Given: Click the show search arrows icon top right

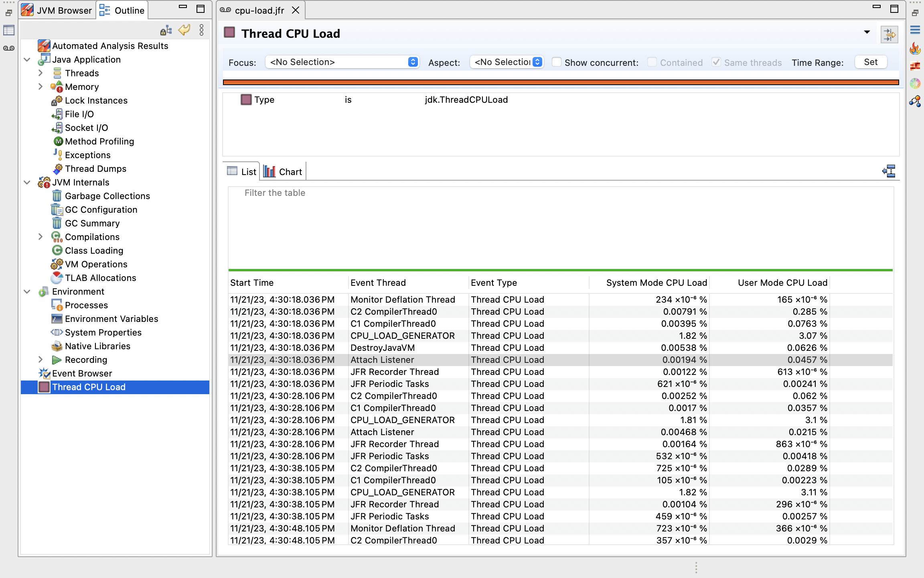Looking at the screenshot, I should [889, 35].
